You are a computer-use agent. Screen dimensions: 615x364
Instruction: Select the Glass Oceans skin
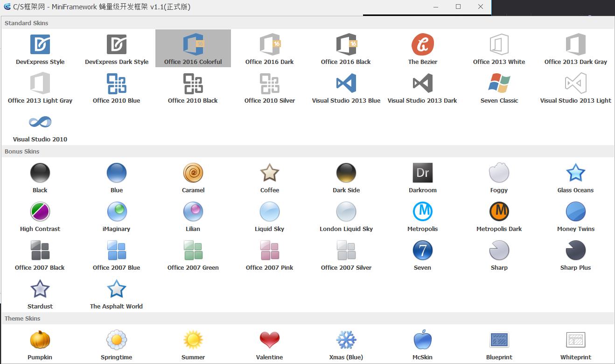click(575, 176)
